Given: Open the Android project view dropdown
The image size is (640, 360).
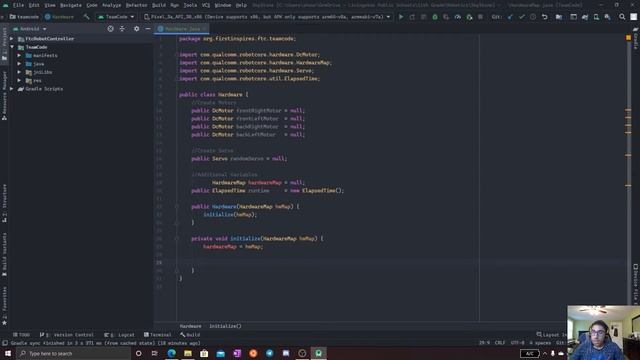Looking at the screenshot, I should pyautogui.click(x=29, y=29).
